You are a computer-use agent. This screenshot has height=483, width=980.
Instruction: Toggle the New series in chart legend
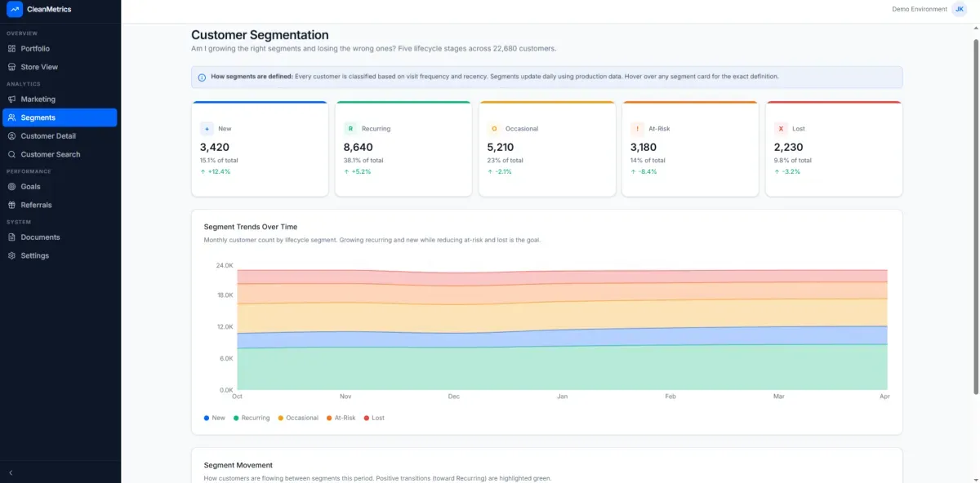pyautogui.click(x=215, y=418)
